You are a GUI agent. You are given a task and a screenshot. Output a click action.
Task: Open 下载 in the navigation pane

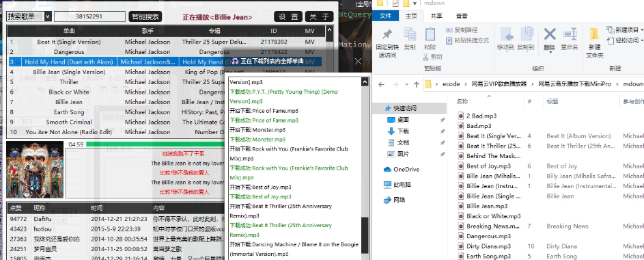[x=402, y=131]
